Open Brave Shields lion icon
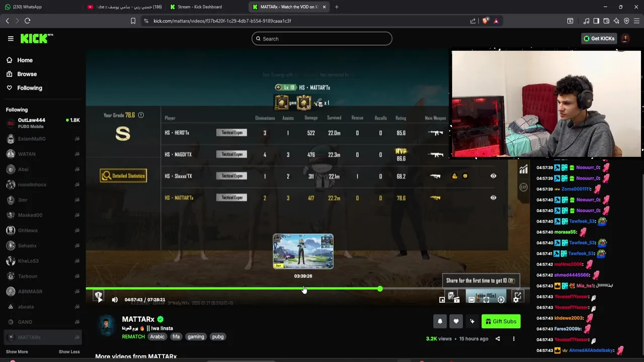The image size is (644, 362). click(485, 21)
